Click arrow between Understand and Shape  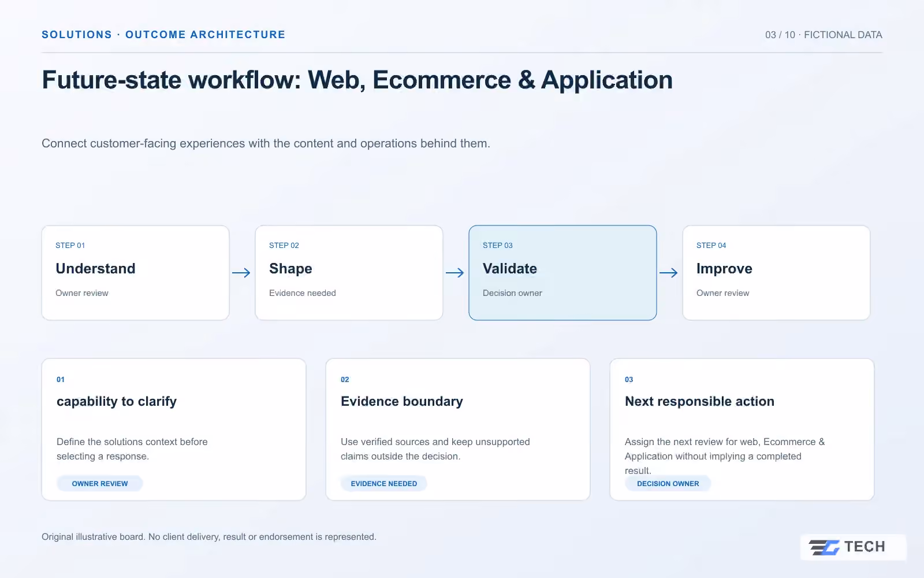point(241,273)
